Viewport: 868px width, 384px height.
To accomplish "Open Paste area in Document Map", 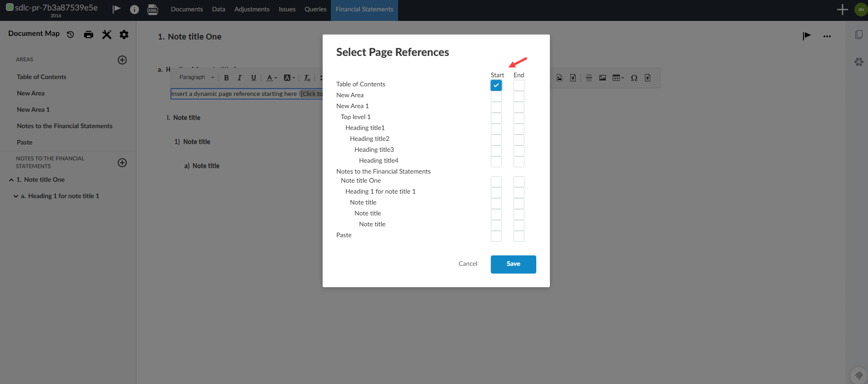I will coord(25,142).
